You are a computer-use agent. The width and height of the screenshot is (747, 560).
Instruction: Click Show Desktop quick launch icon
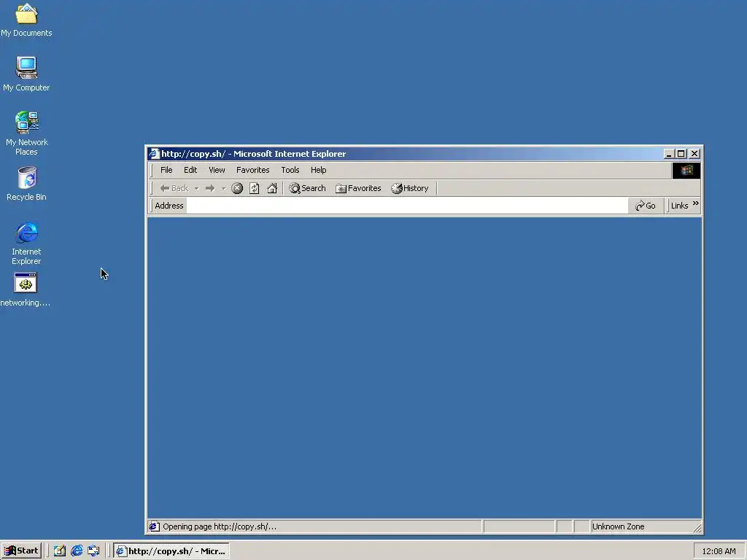pos(60,551)
